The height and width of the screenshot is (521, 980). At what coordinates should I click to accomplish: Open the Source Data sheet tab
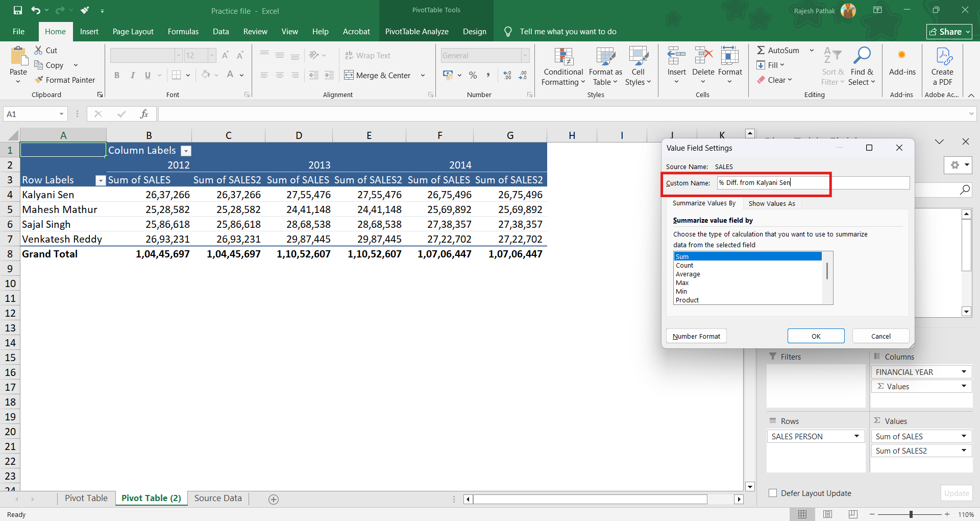click(218, 498)
